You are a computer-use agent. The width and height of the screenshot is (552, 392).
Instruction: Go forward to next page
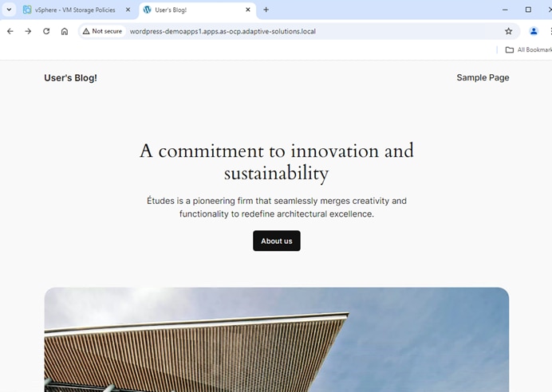coord(28,31)
